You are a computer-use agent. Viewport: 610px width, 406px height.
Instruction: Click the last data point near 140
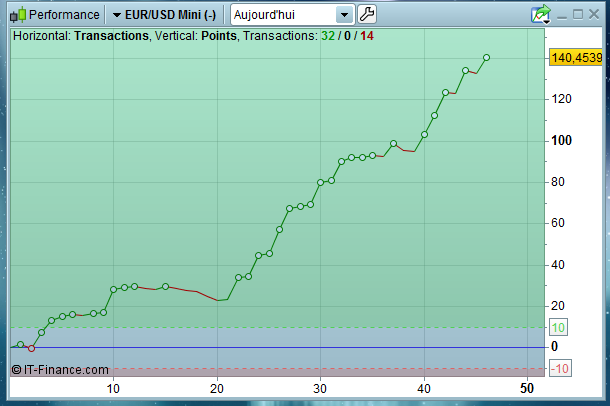coord(486,58)
